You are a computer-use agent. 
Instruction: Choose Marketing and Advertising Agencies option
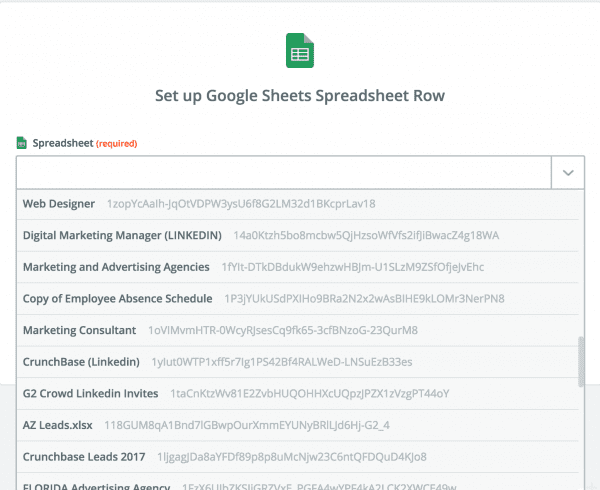298,267
